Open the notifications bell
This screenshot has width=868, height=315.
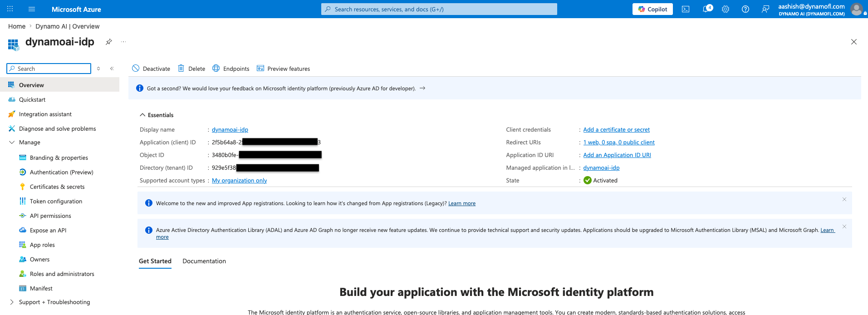click(x=706, y=9)
